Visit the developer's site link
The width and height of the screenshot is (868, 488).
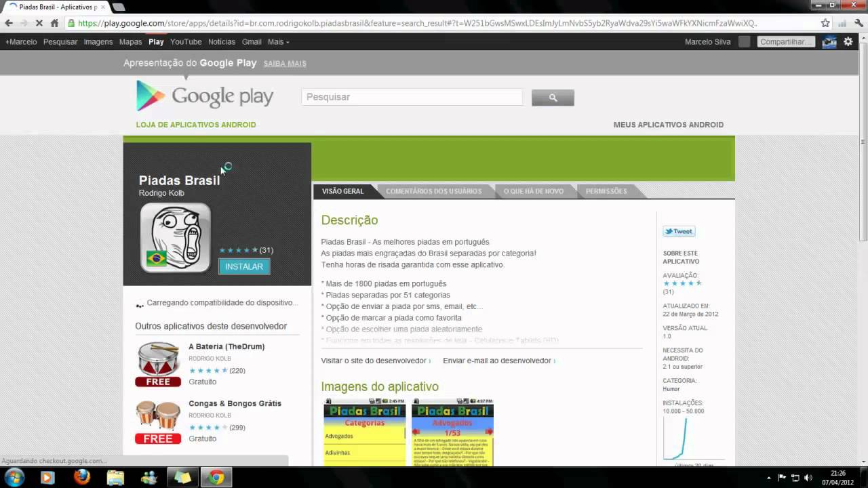(x=374, y=361)
